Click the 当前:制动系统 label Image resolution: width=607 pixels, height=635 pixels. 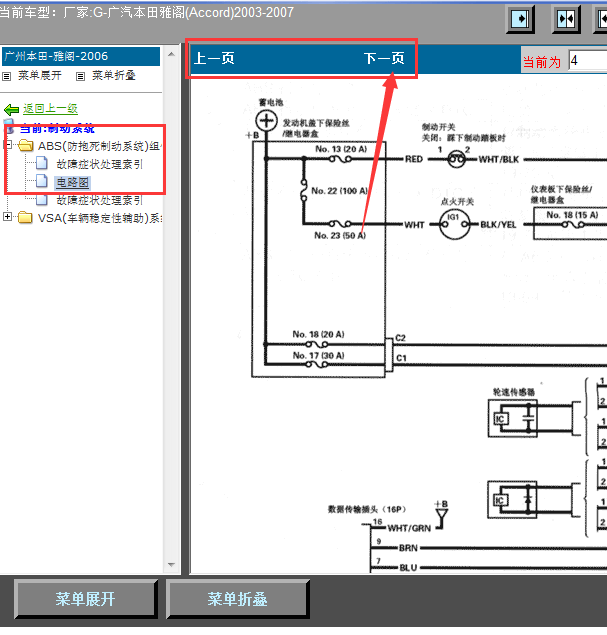(57, 129)
